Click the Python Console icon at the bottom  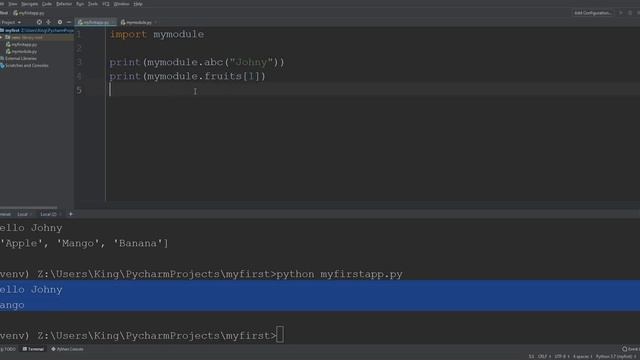(53, 349)
